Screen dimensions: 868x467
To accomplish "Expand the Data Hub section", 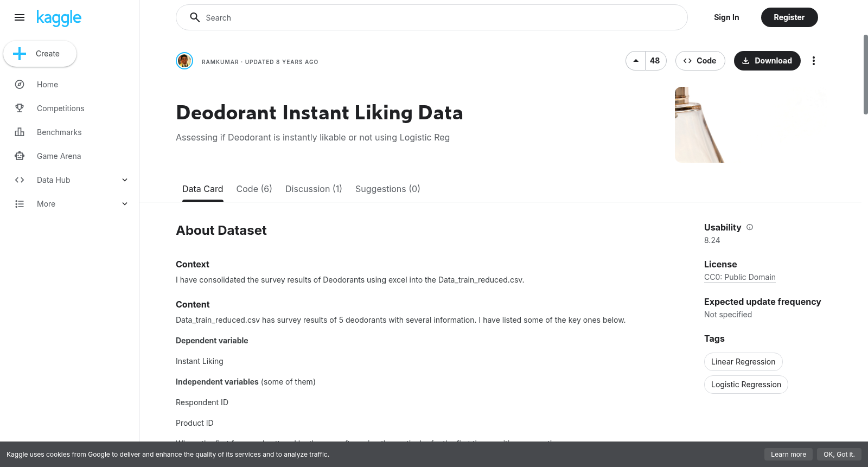I will pos(125,180).
